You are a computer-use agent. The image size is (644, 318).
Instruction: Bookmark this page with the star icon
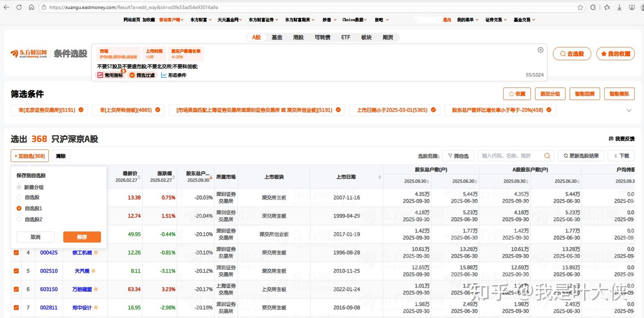tap(580, 7)
